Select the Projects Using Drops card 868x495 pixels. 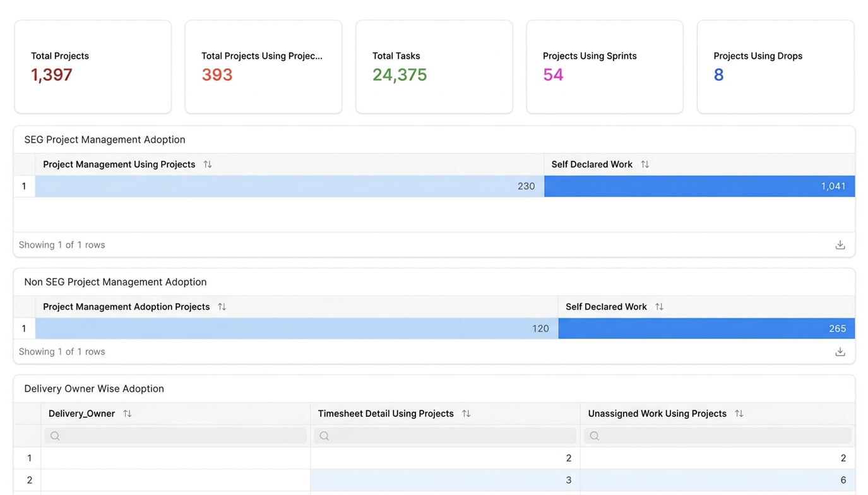[775, 67]
